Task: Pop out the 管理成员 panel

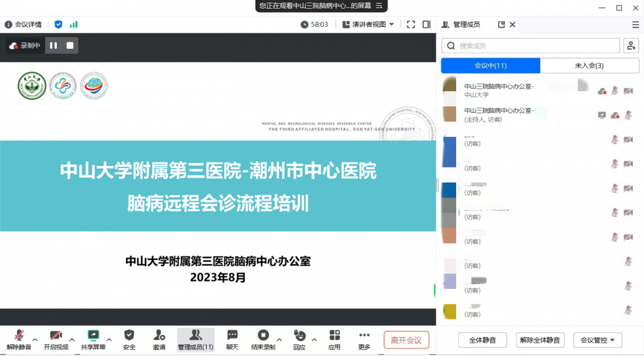Action: point(502,25)
